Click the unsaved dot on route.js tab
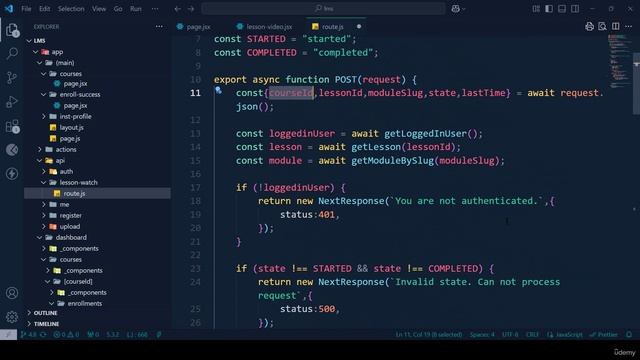The width and height of the screenshot is (640, 360). coord(359,27)
